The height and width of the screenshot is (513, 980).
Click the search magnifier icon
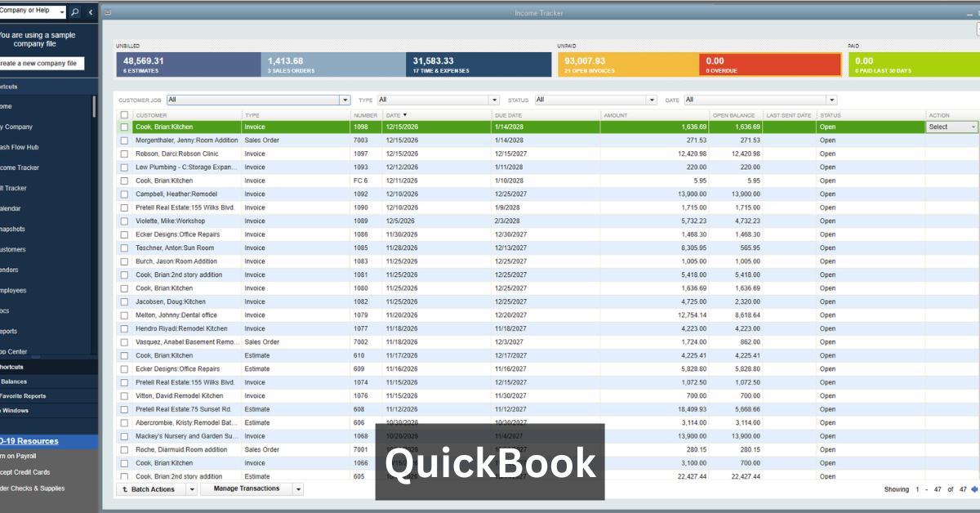coord(75,12)
